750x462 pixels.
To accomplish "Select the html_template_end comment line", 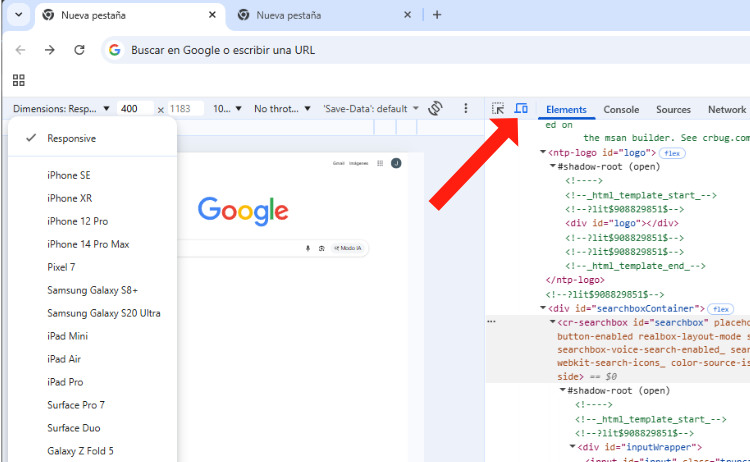I will (x=635, y=266).
